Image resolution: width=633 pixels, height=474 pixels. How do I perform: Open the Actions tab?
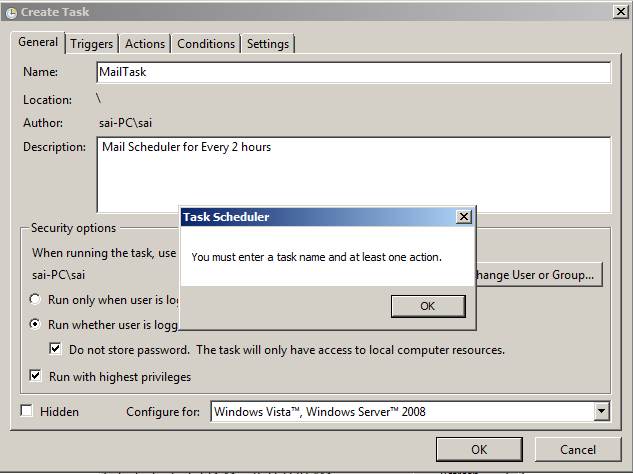click(x=145, y=44)
